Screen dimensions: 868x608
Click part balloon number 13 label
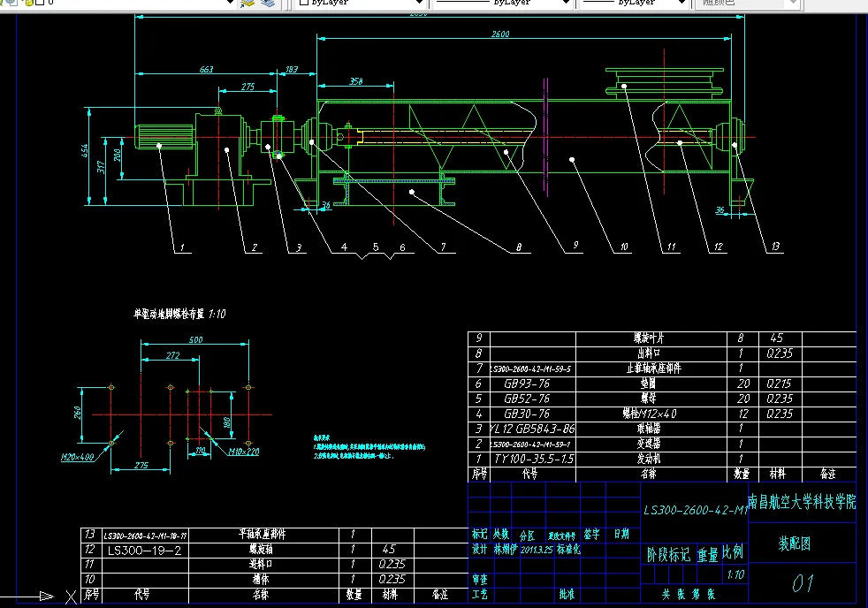[x=775, y=247]
